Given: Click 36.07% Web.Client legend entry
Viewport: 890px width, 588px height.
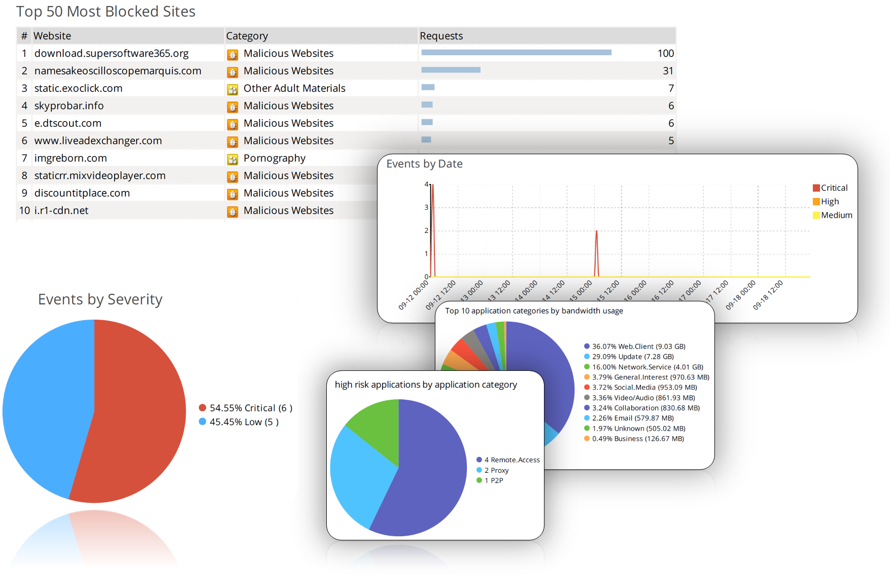Looking at the screenshot, I should [634, 347].
